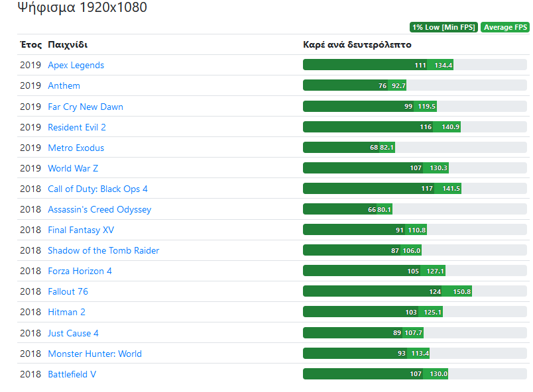Click the Hitman 2 125.1 value
Viewport: 533px width, 392px height.
(x=433, y=312)
